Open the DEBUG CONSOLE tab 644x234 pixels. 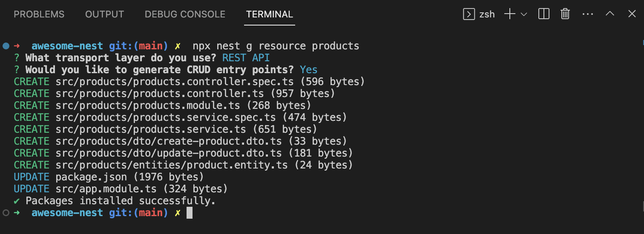point(185,14)
